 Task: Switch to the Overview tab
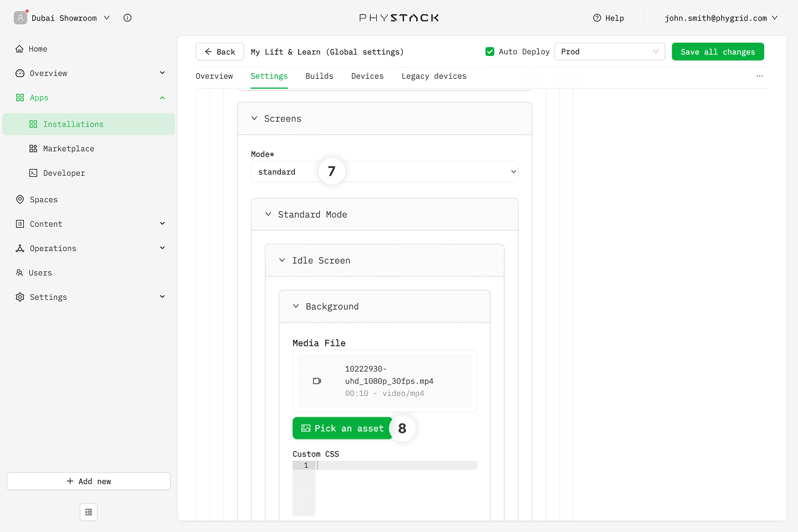214,76
